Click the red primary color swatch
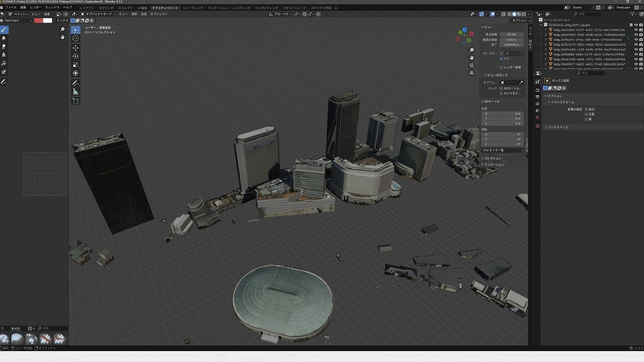The image size is (644, 362). (38, 21)
